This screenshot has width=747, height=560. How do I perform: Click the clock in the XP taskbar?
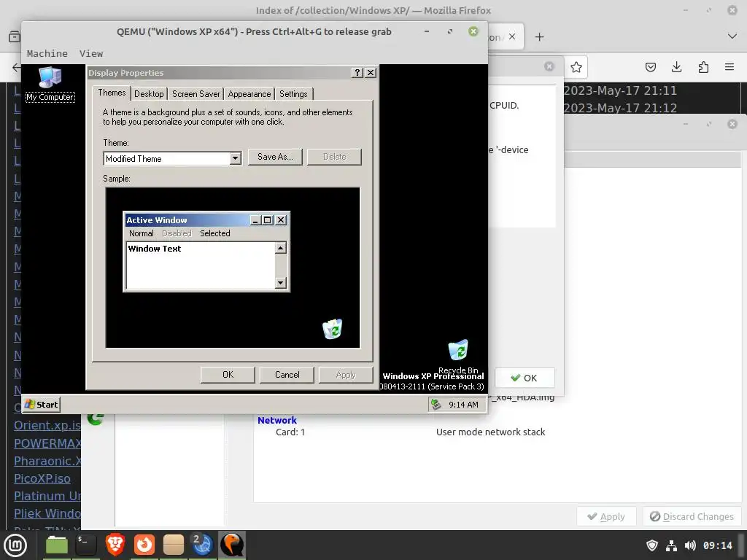pyautogui.click(x=463, y=404)
